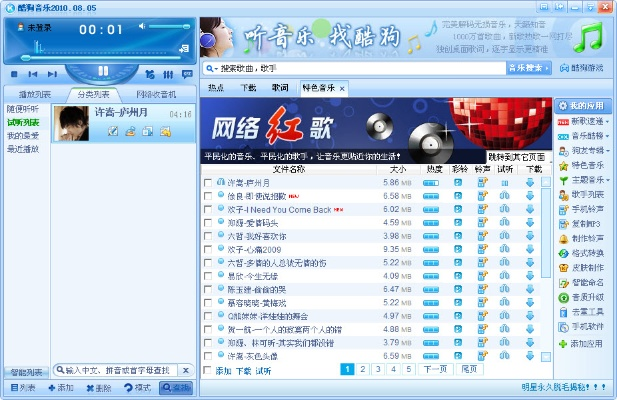This screenshot has width=617, height=400.
Task: Open 皮肤制作 in the apps sidebar
Action: point(581,267)
